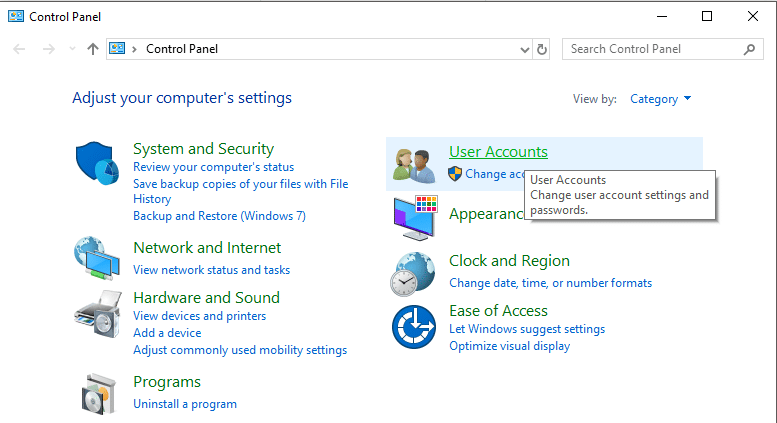Go back with the left arrow
Image resolution: width=777 pixels, height=423 pixels.
pos(19,49)
